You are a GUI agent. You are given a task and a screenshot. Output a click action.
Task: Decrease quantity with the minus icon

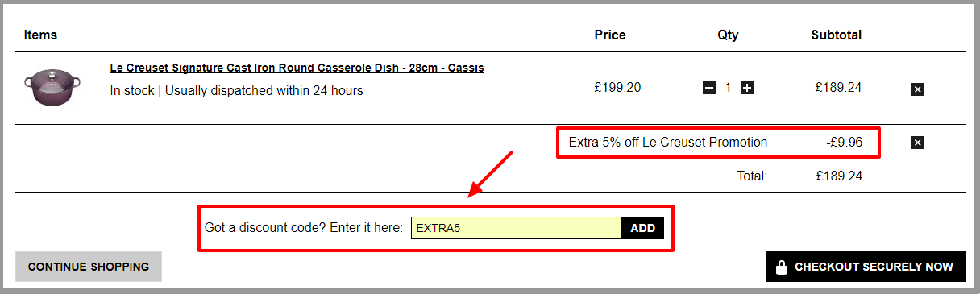(x=709, y=88)
